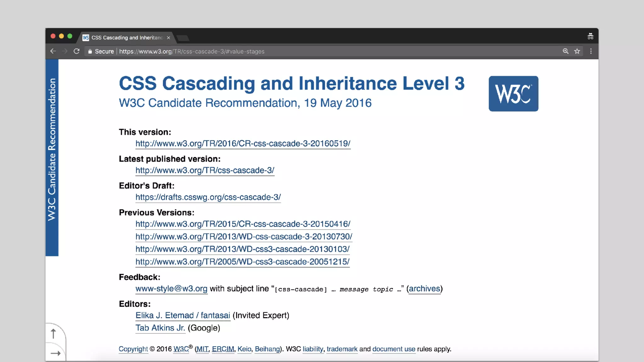The height and width of the screenshot is (362, 644).
Task: Click the Secure padlock icon
Action: coord(90,52)
